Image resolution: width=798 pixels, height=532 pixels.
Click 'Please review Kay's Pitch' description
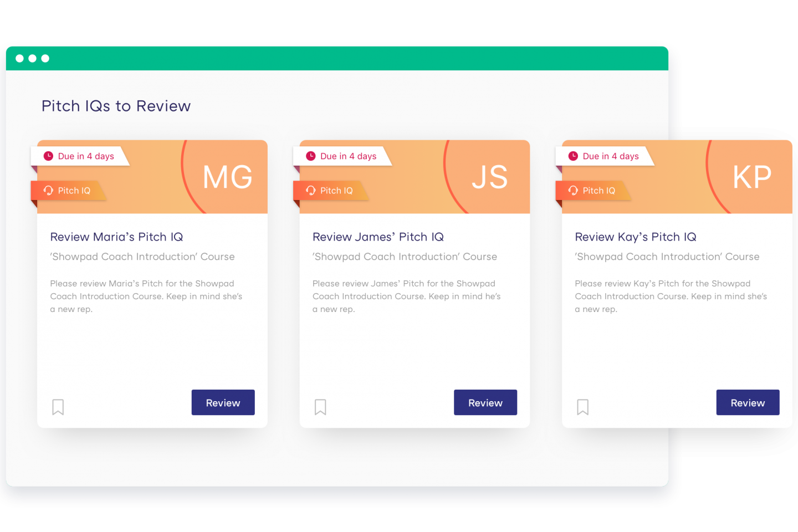point(671,296)
